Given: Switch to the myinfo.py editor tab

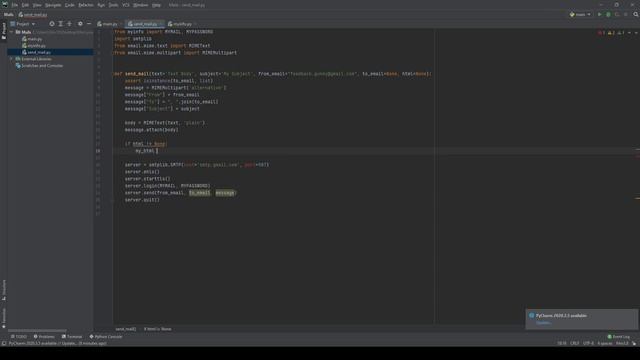Looking at the screenshot, I should click(x=182, y=24).
